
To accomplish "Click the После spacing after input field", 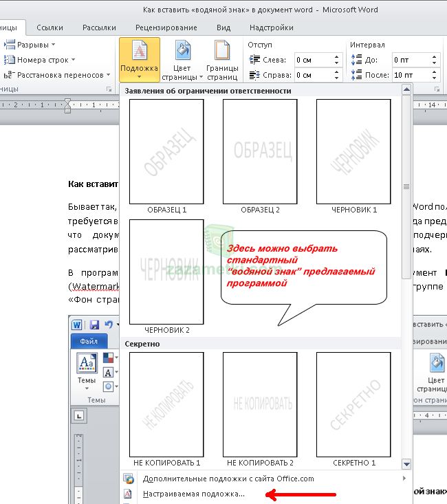I will (x=411, y=75).
